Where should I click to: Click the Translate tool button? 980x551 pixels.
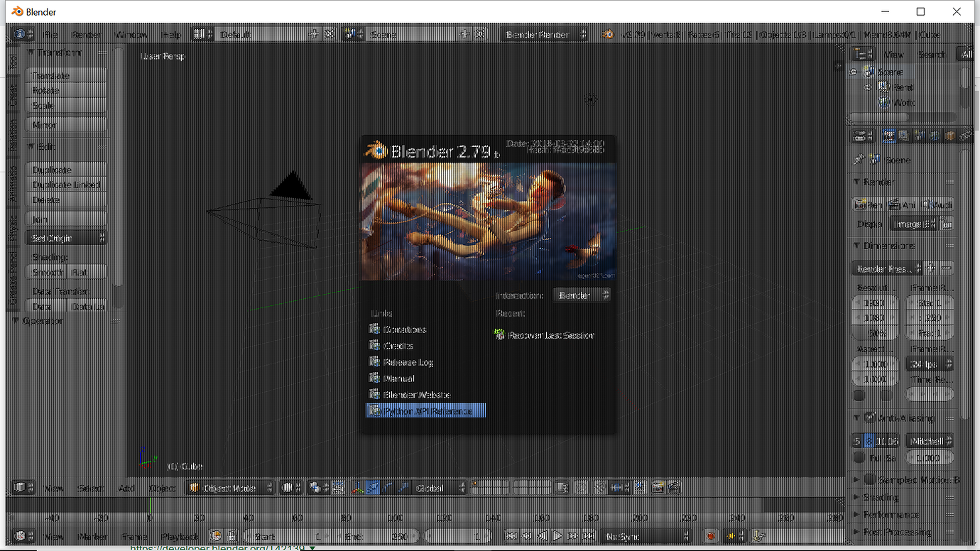(x=67, y=75)
